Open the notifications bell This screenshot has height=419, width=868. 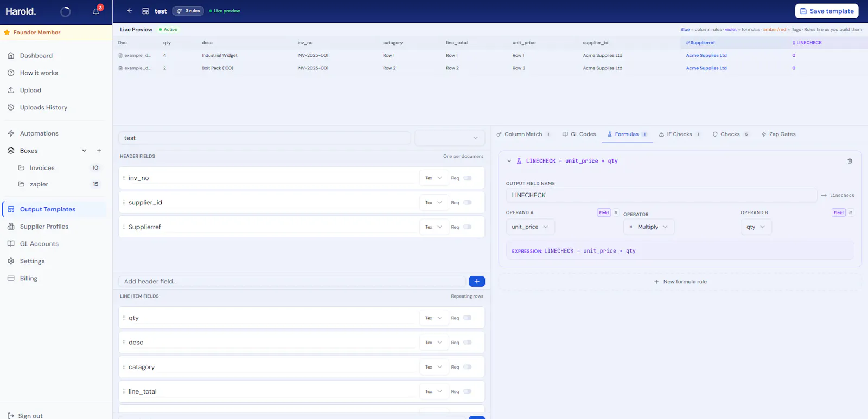[x=96, y=11]
